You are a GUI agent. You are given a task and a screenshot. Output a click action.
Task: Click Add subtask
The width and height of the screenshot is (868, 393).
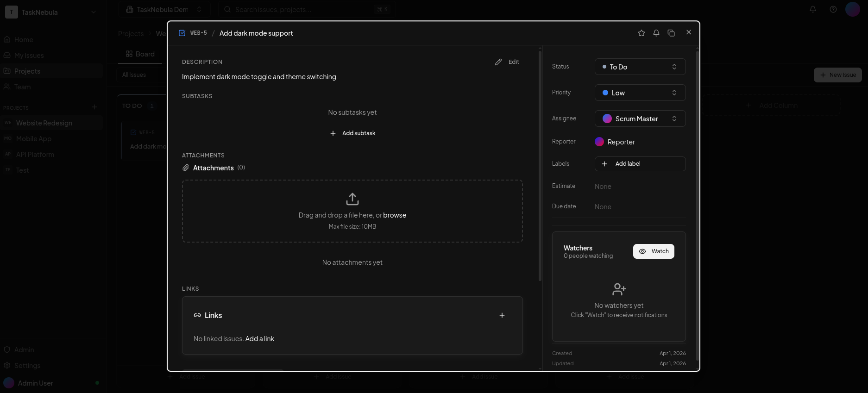click(352, 133)
